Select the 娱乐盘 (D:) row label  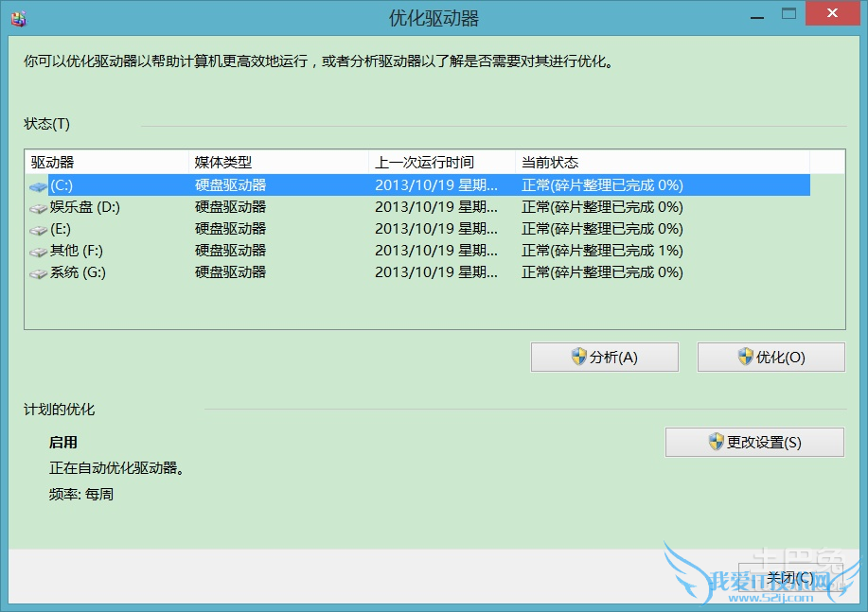pyautogui.click(x=84, y=207)
